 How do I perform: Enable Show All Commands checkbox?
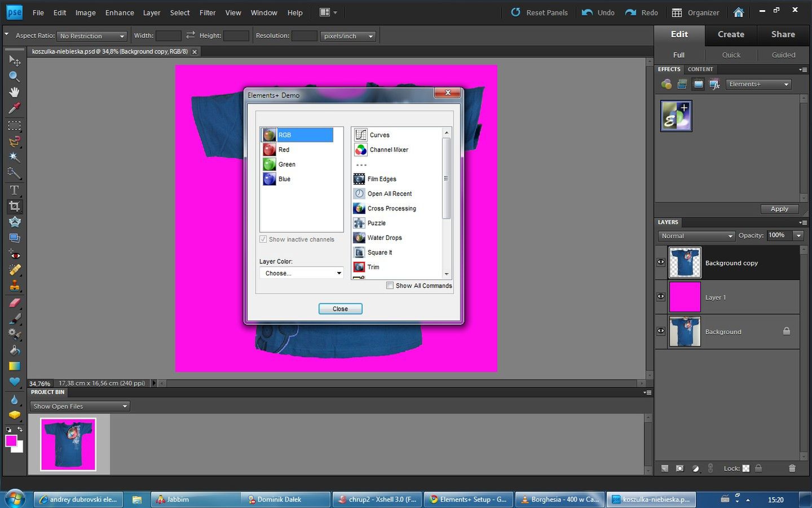[390, 286]
